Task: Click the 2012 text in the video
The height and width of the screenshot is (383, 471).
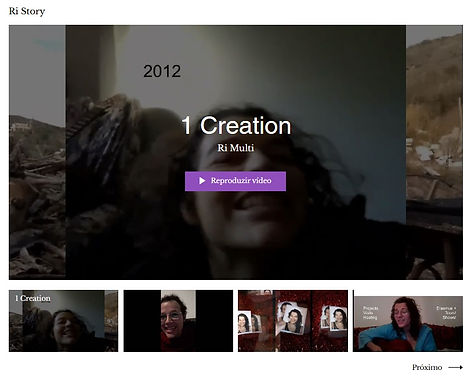Action: 162,71
